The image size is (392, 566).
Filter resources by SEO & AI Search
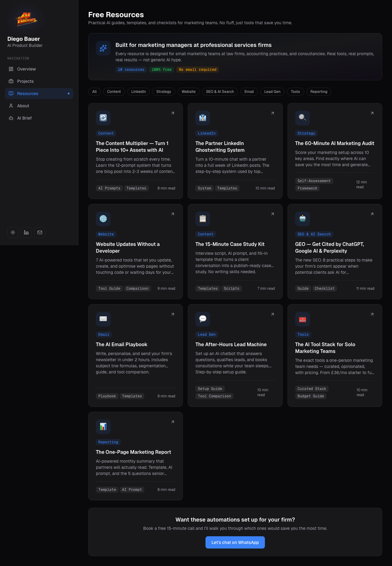(x=220, y=92)
